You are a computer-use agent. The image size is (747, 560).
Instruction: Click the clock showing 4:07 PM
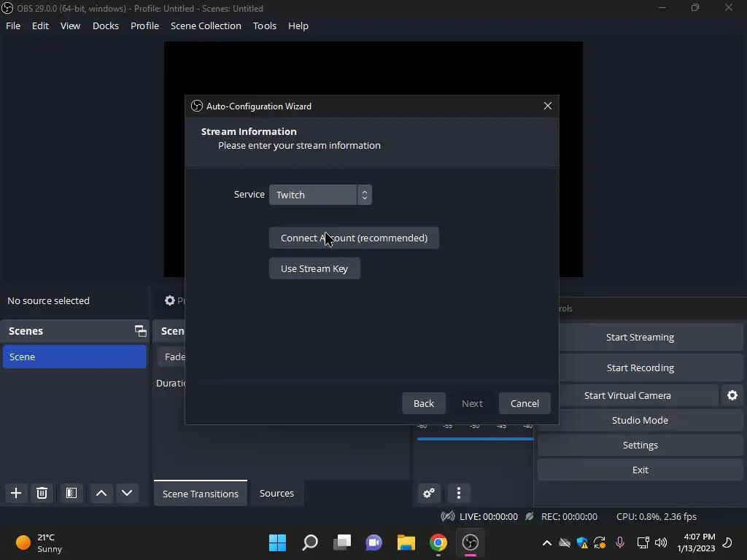696,542
